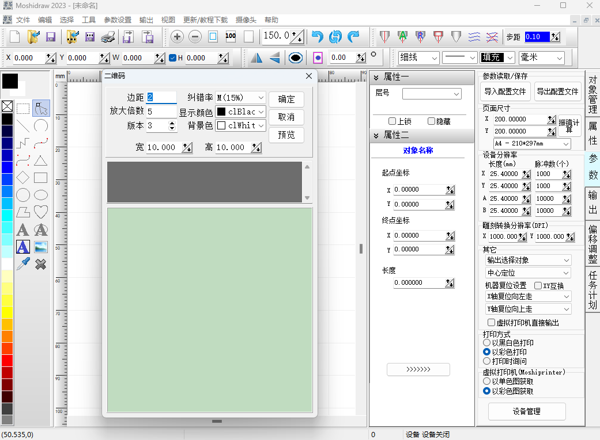
Task: Enable the 上锁 lock checkbox
Action: click(393, 121)
